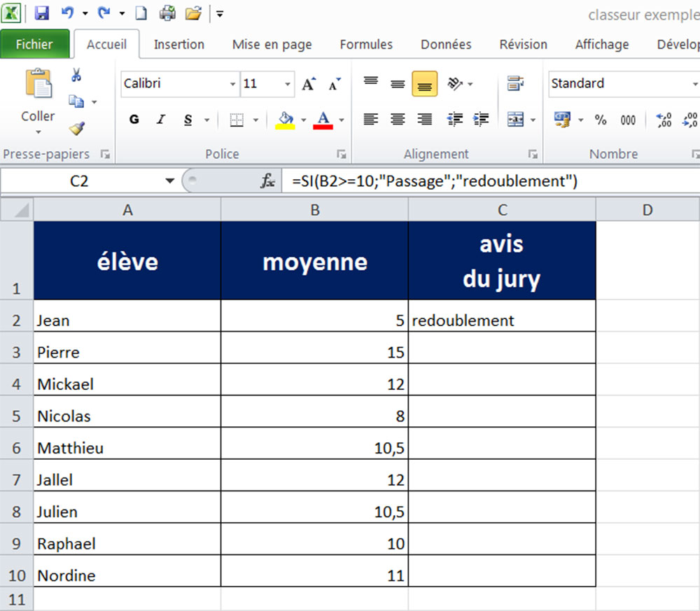
Task: Toggle bold G formatting
Action: [x=134, y=120]
